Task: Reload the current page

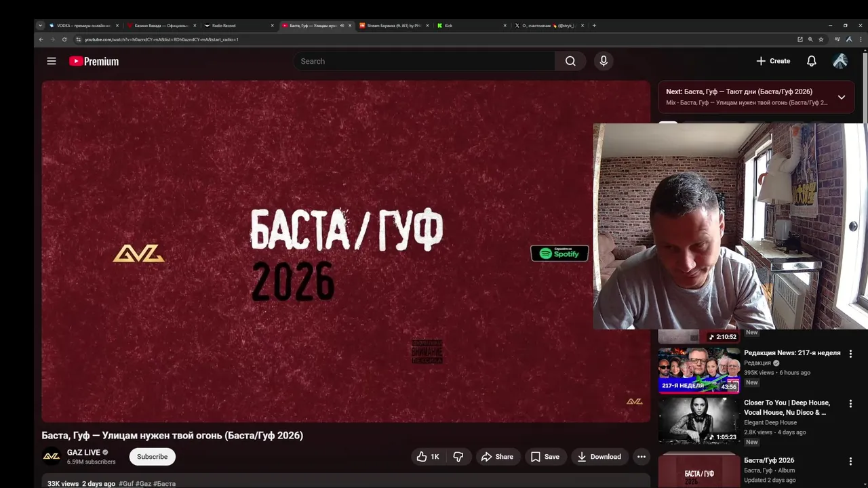Action: (64, 39)
